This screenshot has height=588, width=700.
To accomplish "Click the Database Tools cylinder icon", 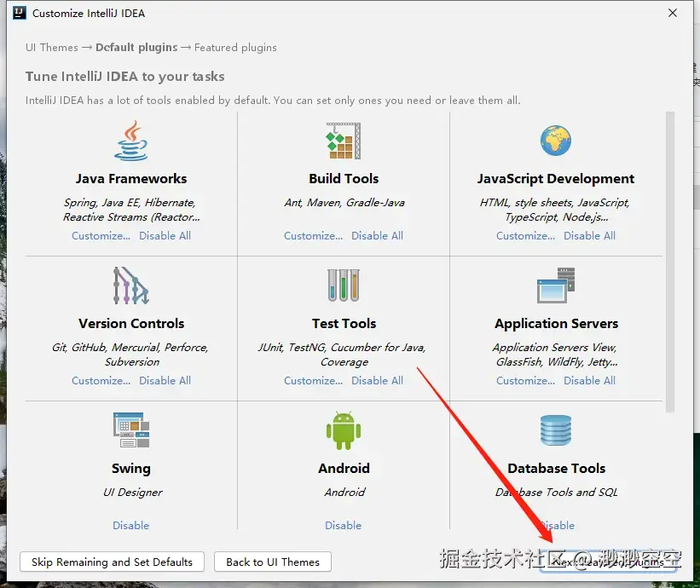I will point(556,430).
